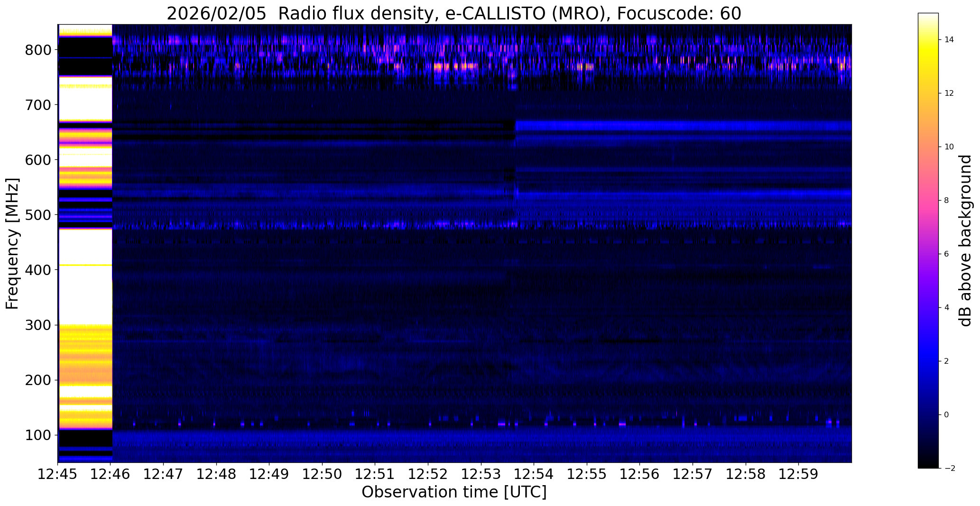Click the 12:45 time tick label
The image size is (980, 506).
point(58,474)
